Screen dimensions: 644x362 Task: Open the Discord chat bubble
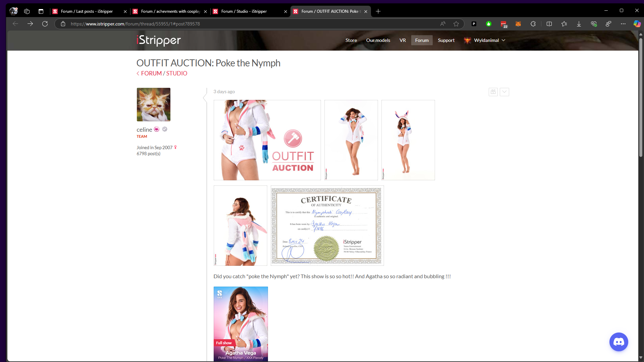click(x=619, y=342)
